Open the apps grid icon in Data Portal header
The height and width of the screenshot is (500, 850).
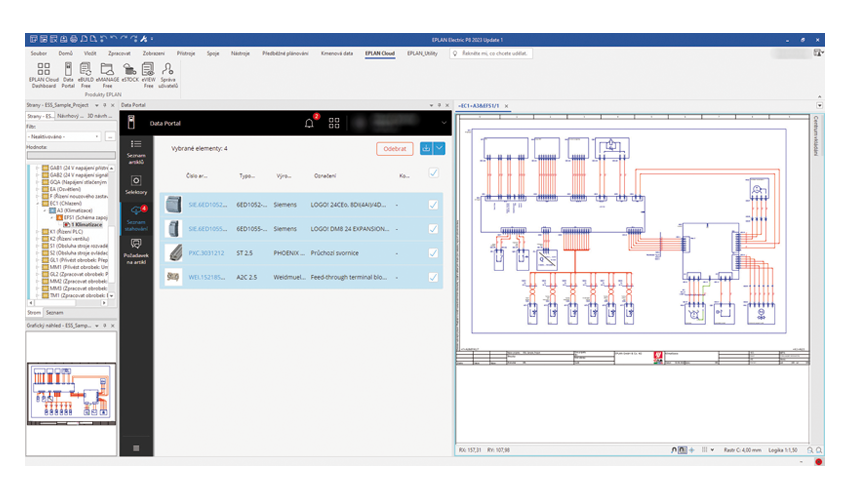pos(334,123)
